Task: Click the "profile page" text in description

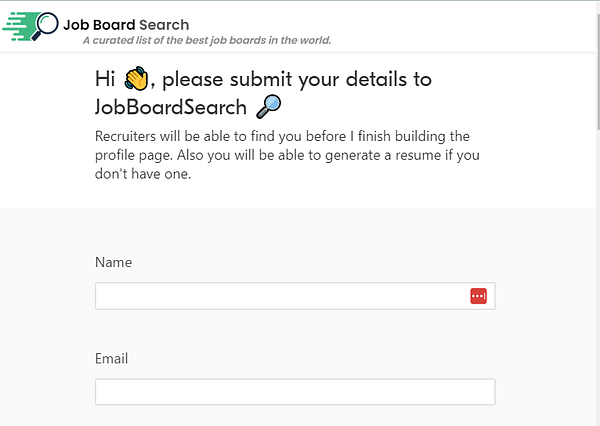Action: 134,155
